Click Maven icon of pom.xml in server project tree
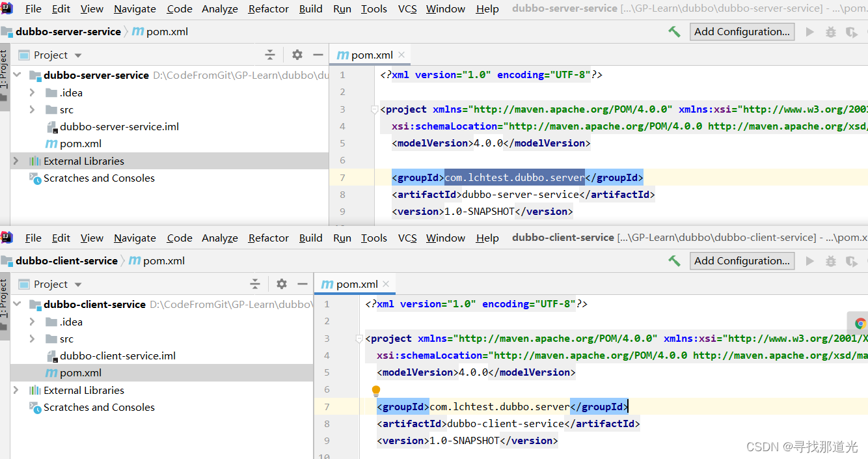The height and width of the screenshot is (459, 868). 51,144
